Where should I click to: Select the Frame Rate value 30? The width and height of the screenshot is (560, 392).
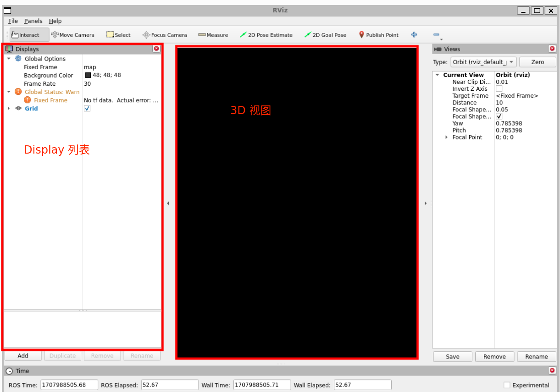87,83
